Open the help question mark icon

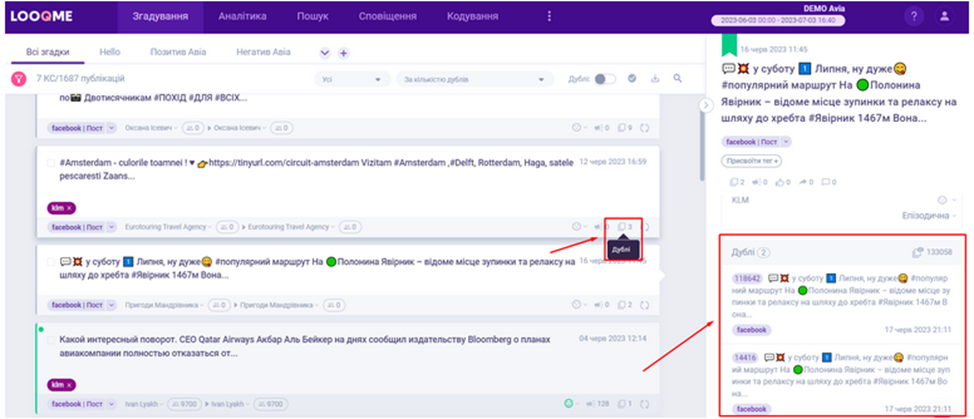point(914,17)
